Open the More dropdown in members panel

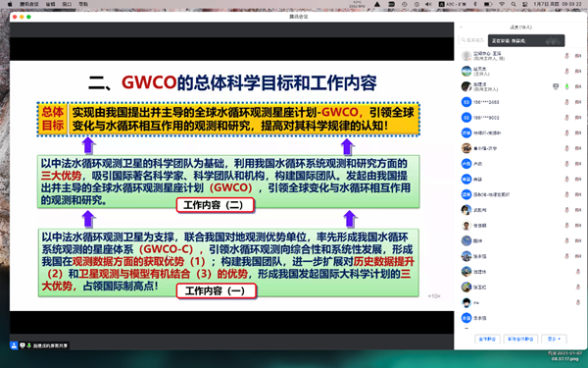pos(554,339)
